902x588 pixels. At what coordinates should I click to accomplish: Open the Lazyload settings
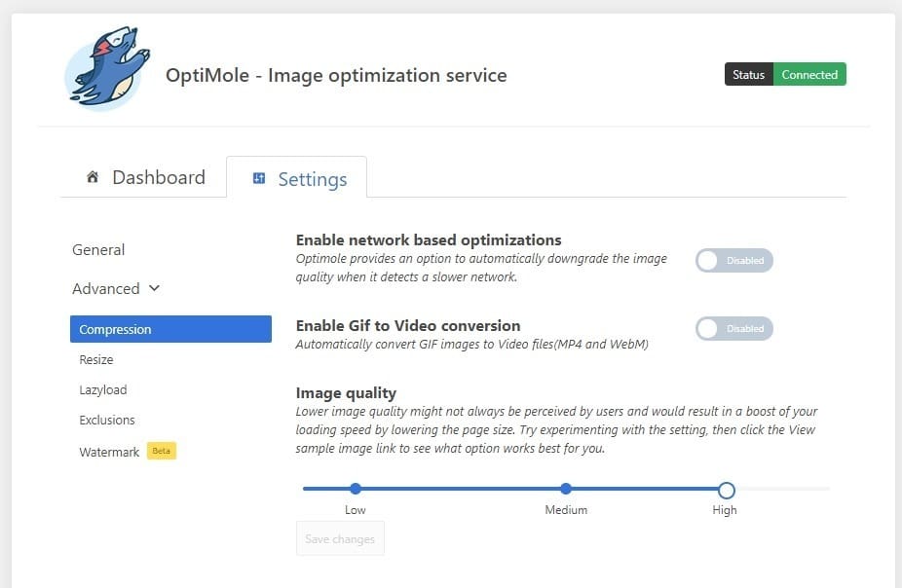103,389
